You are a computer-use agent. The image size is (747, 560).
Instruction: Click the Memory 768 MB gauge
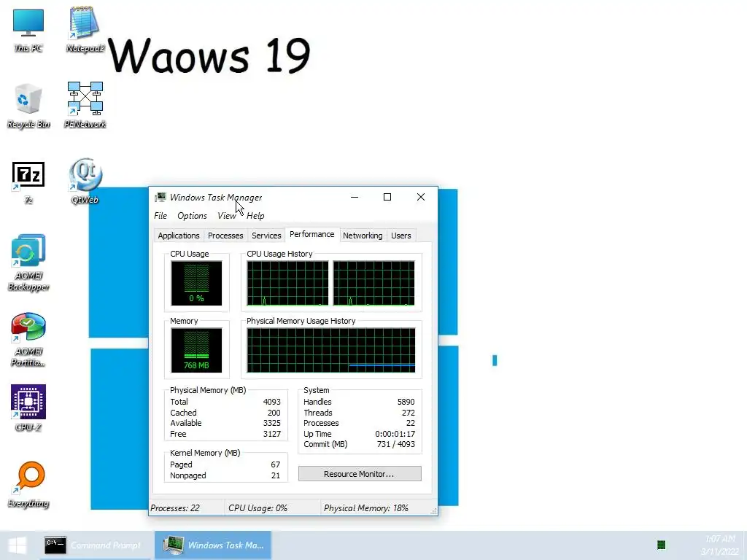[x=196, y=350]
